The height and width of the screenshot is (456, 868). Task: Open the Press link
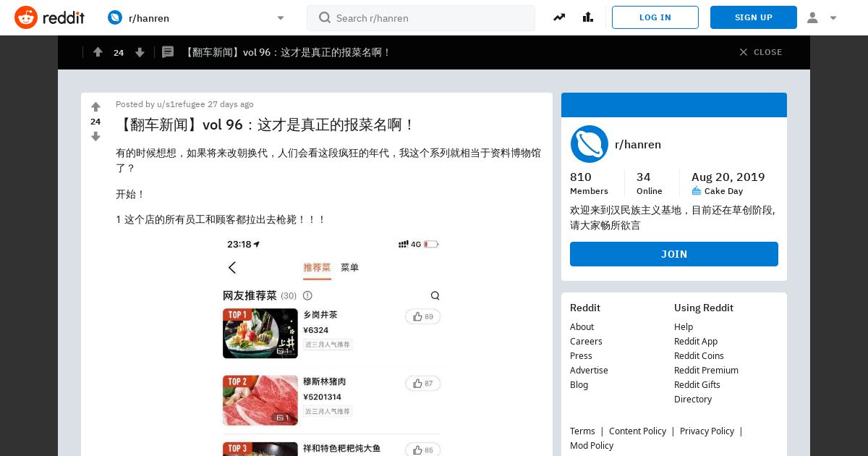point(581,355)
